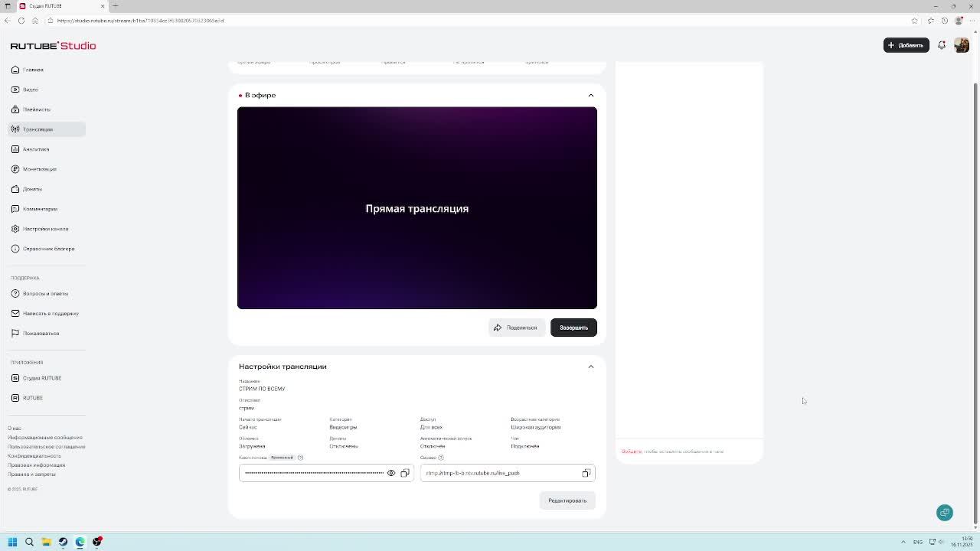980x551 pixels.
Task: Click the Справочник блогера info icon
Action: (15, 249)
